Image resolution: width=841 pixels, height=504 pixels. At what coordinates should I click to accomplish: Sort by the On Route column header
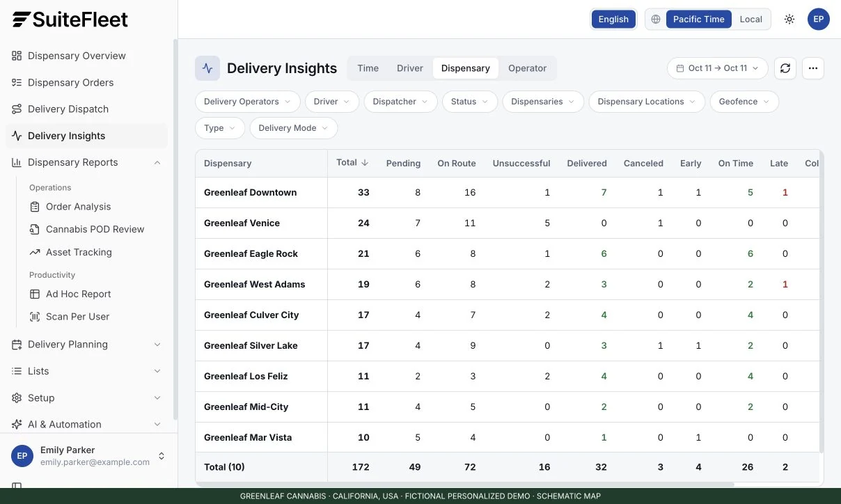[x=457, y=164]
